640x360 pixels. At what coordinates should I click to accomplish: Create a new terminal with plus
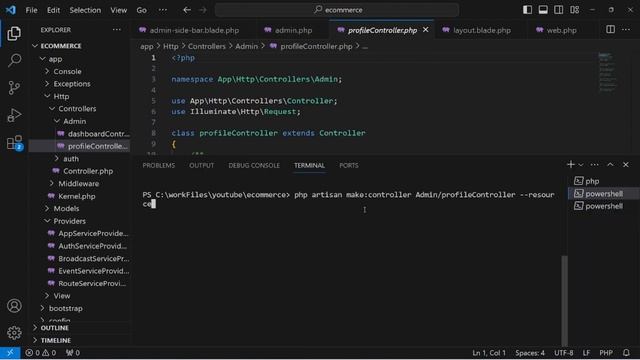pos(571,164)
